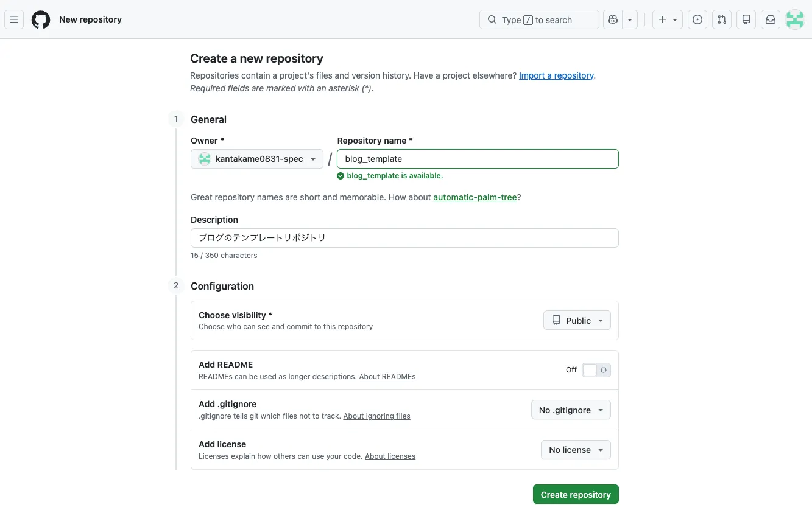Open the user profile avatar menu

[795, 19]
